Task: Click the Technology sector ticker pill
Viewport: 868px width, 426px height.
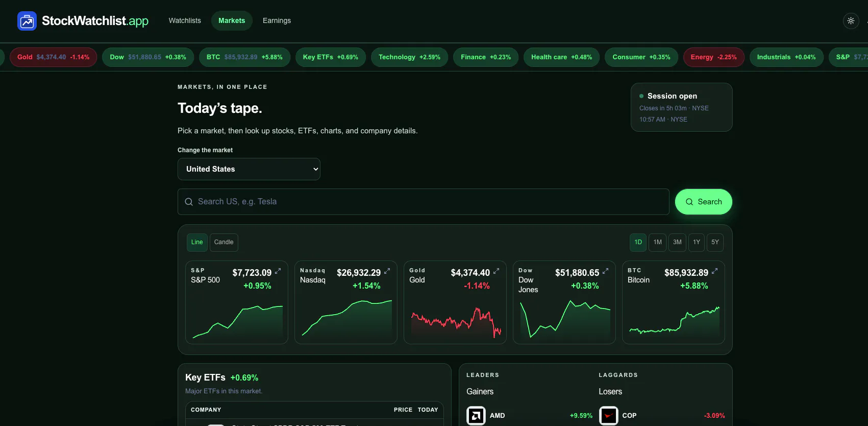Action: pyautogui.click(x=409, y=57)
